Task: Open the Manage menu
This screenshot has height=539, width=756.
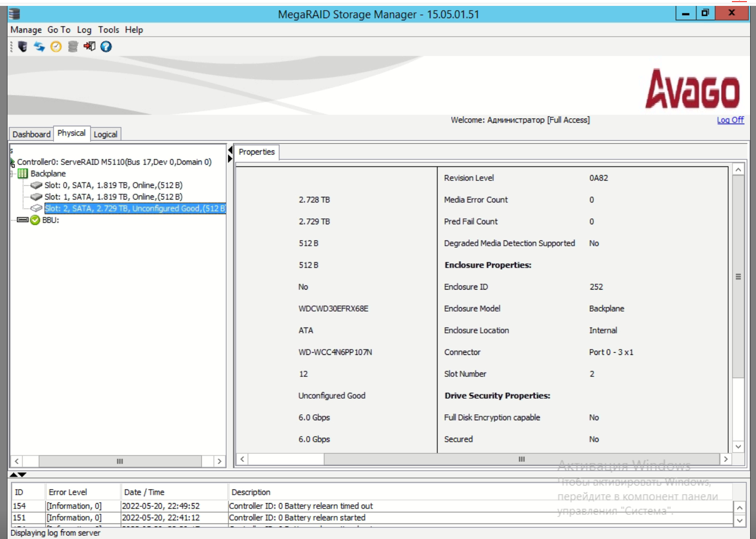Action: (26, 30)
